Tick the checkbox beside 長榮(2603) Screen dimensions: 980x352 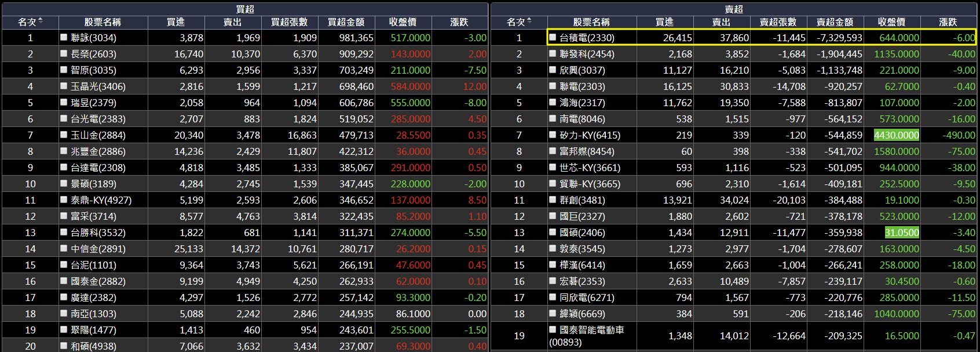pyautogui.click(x=64, y=53)
